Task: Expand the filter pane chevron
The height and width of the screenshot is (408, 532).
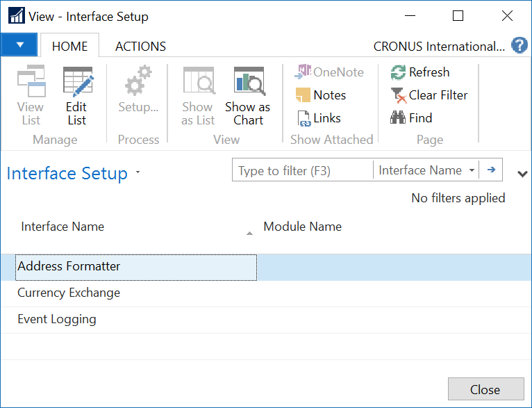Action: (x=522, y=174)
